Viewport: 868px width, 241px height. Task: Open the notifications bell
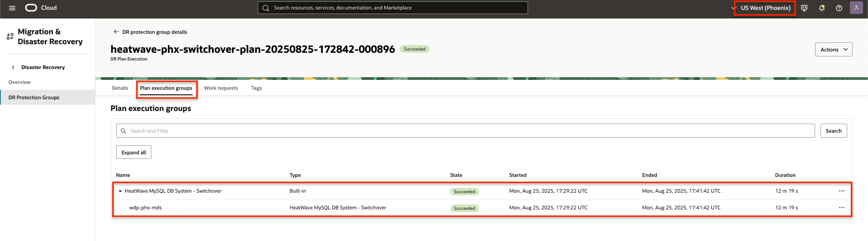coord(822,8)
